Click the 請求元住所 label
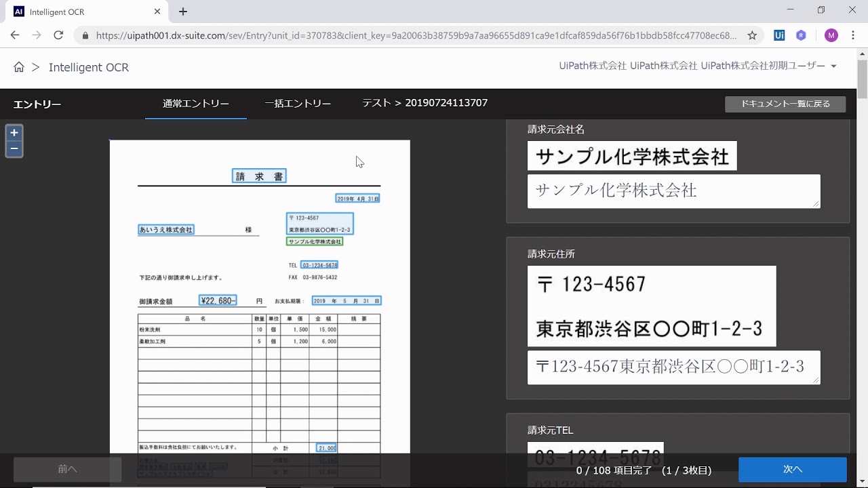868x488 pixels. point(551,254)
